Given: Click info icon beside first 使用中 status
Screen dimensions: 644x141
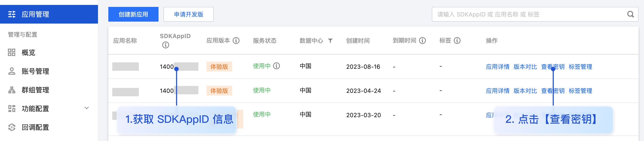Looking at the screenshot, I should point(276,66).
